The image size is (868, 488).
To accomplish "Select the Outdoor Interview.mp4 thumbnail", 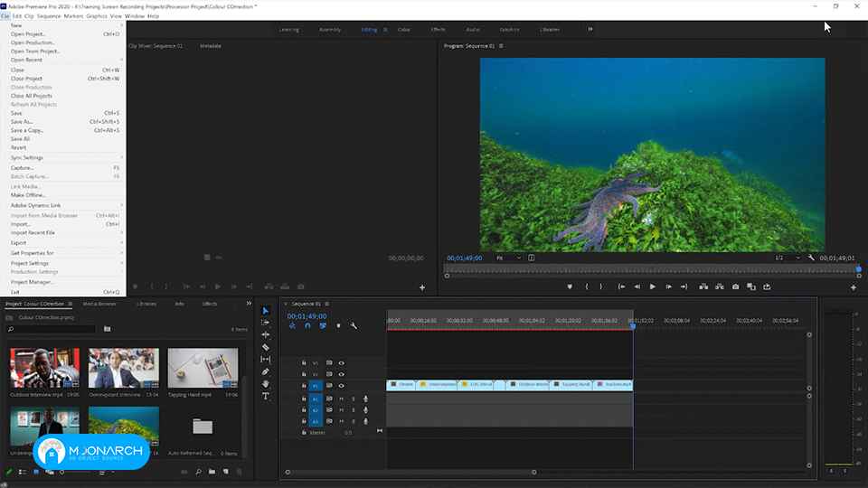I will click(x=45, y=368).
